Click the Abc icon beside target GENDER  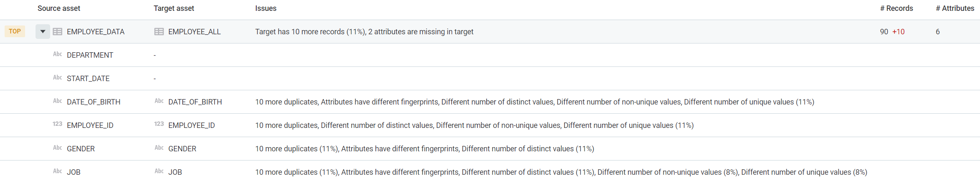point(159,148)
